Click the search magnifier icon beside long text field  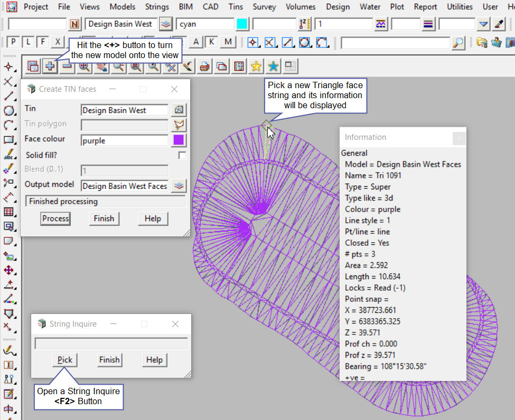click(459, 42)
